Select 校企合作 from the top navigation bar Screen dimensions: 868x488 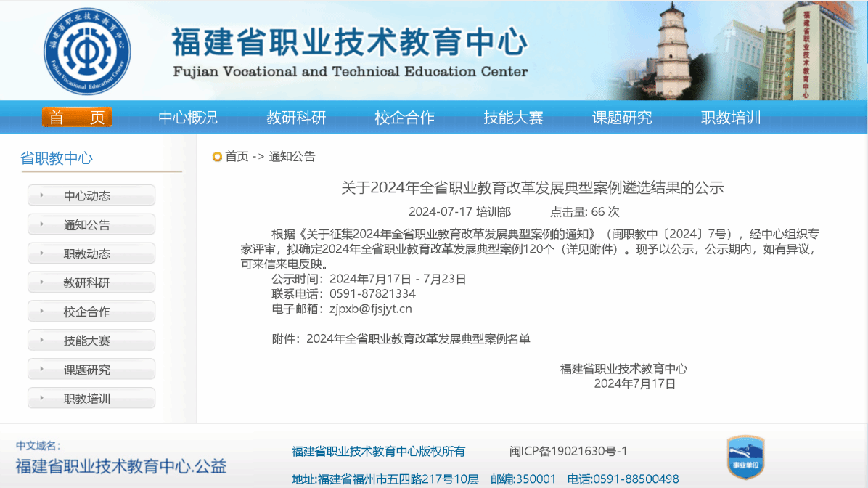404,118
